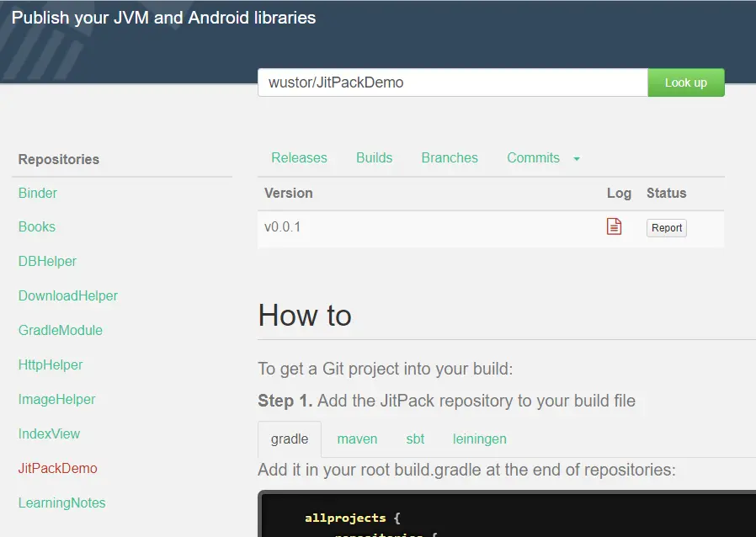The image size is (756, 537).
Task: Click the Log column header
Action: (619, 194)
